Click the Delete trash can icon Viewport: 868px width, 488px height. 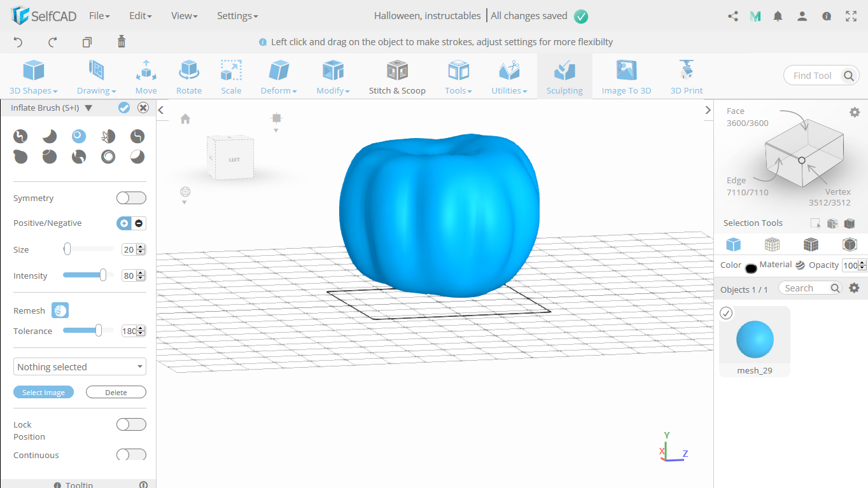122,41
